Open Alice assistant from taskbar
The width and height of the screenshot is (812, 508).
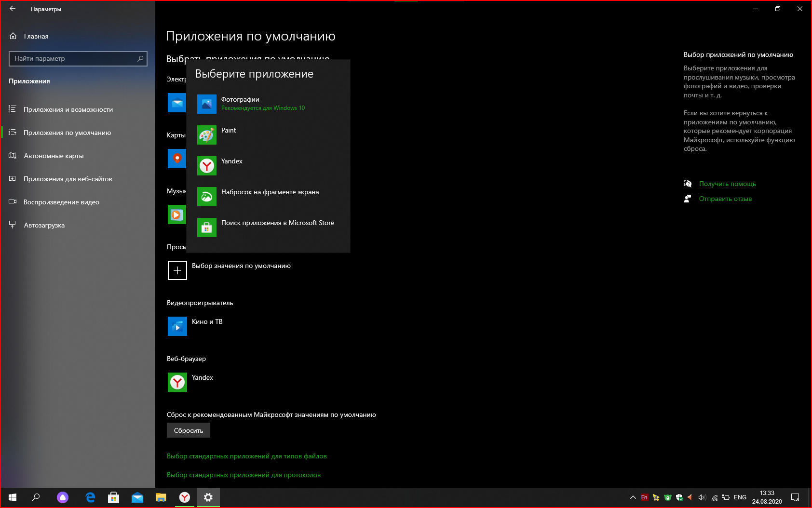(63, 497)
